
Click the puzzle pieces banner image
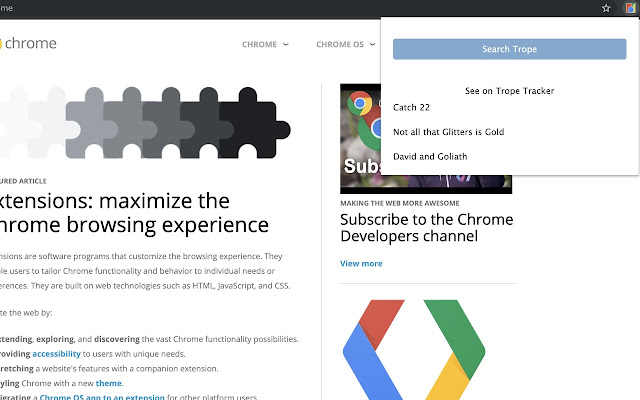(x=145, y=122)
